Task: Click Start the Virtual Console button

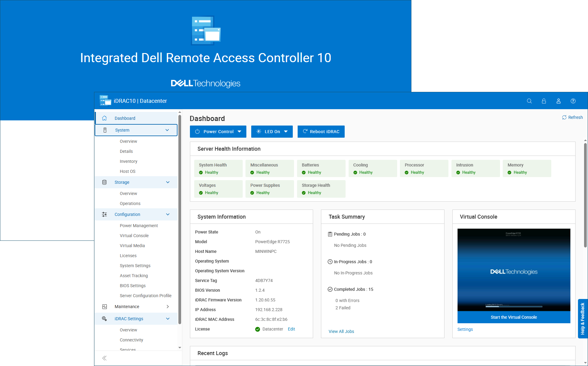Action: pyautogui.click(x=514, y=317)
